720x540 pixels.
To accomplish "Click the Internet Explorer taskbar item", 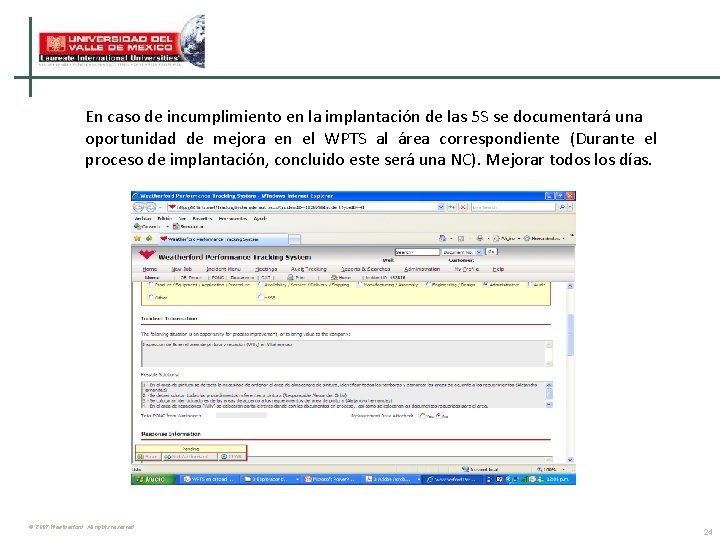I will pyautogui.click(x=453, y=479).
